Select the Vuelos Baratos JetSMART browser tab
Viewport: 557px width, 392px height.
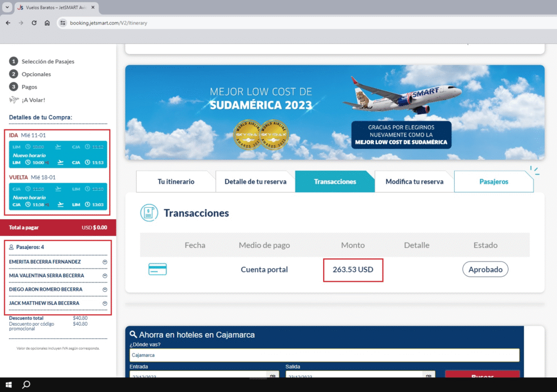[57, 8]
